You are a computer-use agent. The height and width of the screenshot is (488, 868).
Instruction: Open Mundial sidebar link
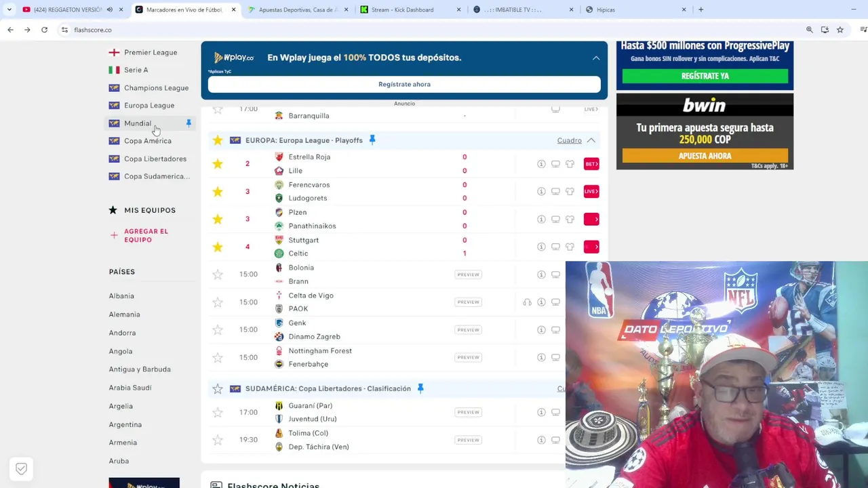(138, 123)
